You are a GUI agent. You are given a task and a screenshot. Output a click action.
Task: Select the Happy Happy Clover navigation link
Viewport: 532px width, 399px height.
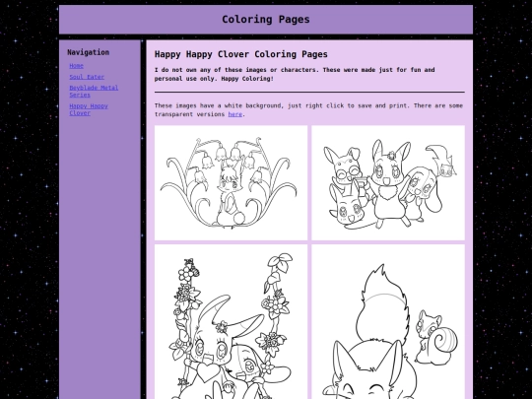point(89,109)
